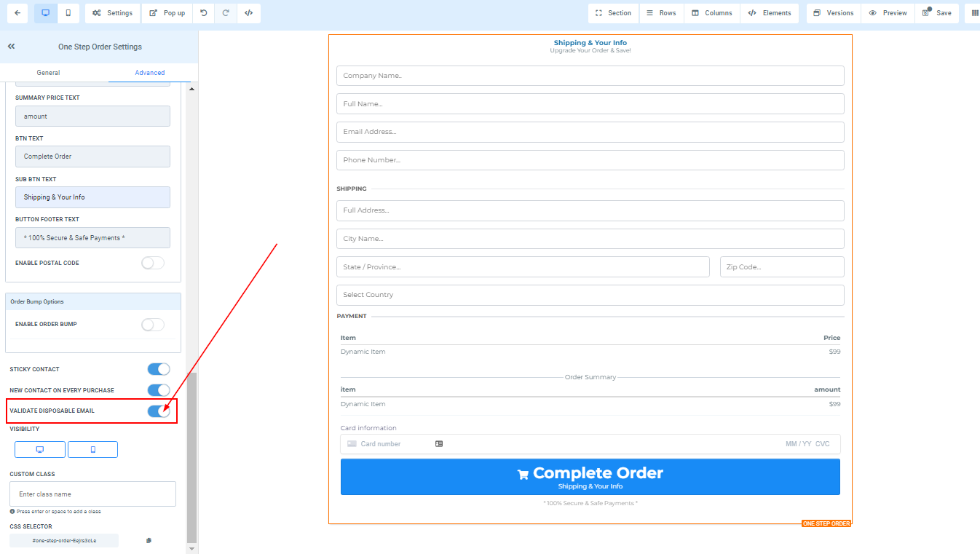Switch to the General tab
The image size is (980, 554).
click(49, 73)
